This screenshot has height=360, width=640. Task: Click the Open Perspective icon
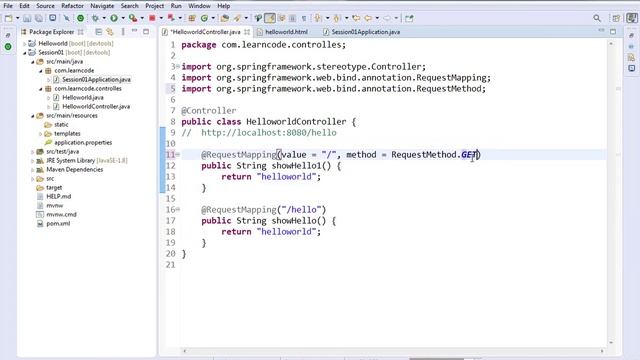[616, 18]
